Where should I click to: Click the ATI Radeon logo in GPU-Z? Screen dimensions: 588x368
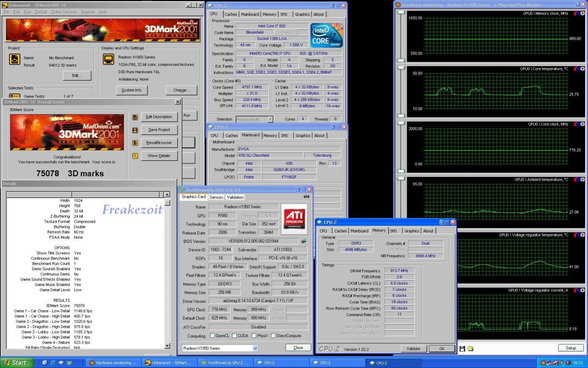(294, 219)
